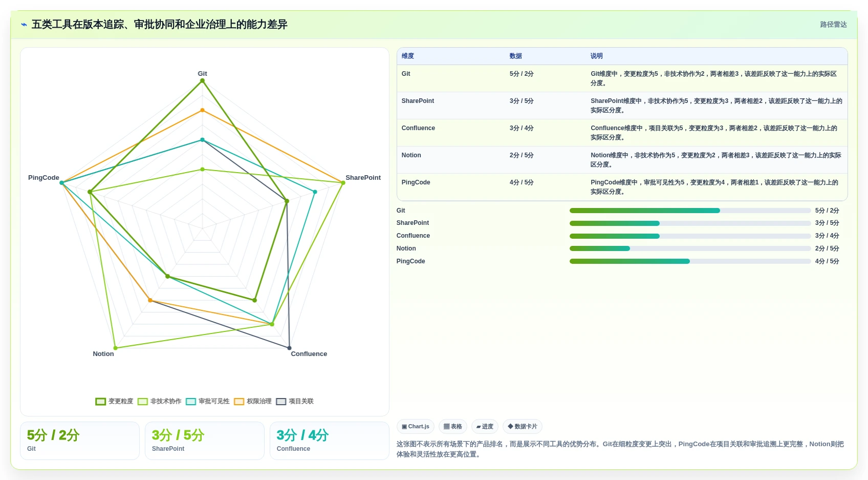Click the Git progress bar
Viewport: 868px width, 480px height.
(690, 211)
